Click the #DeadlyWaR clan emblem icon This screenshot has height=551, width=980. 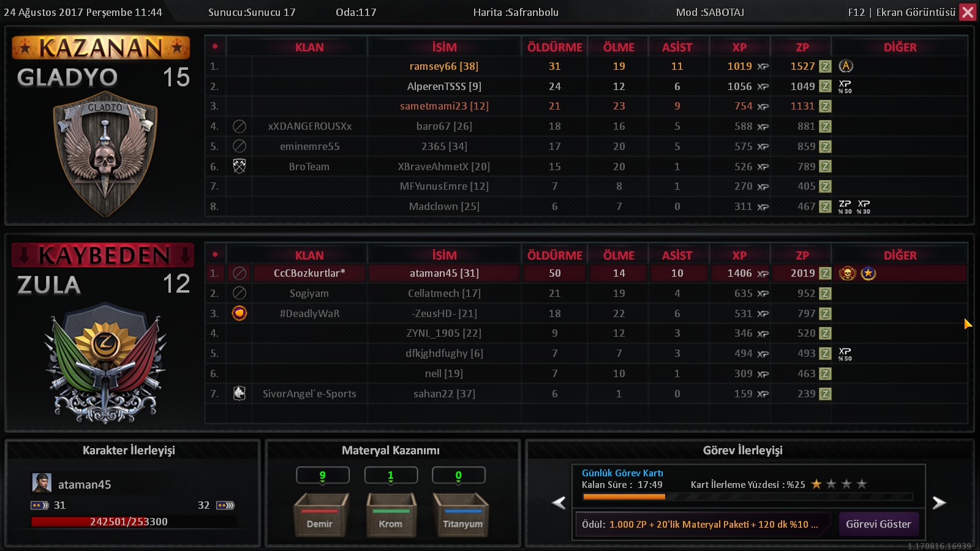click(x=239, y=313)
